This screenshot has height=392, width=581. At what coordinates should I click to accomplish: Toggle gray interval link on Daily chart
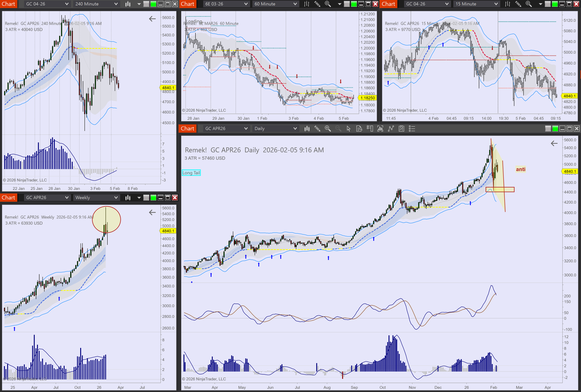tap(548, 129)
